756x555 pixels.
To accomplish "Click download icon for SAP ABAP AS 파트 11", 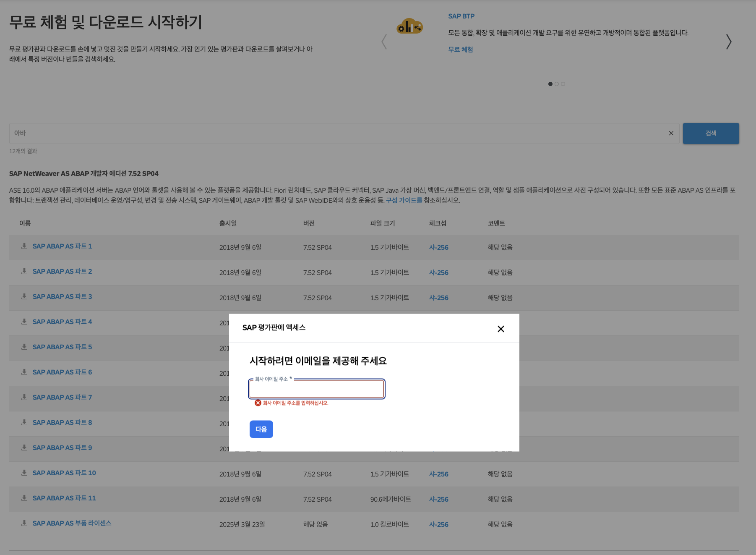I will coord(24,498).
